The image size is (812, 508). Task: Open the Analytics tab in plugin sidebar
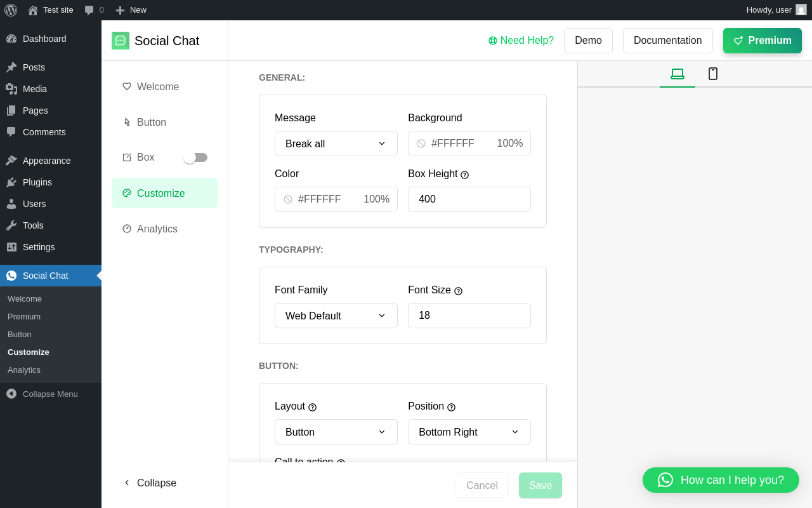[157, 229]
